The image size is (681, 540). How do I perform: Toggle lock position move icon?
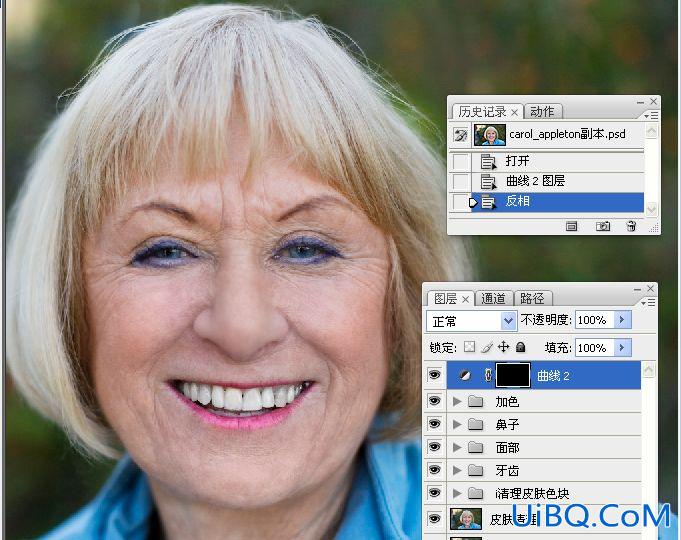(x=503, y=347)
